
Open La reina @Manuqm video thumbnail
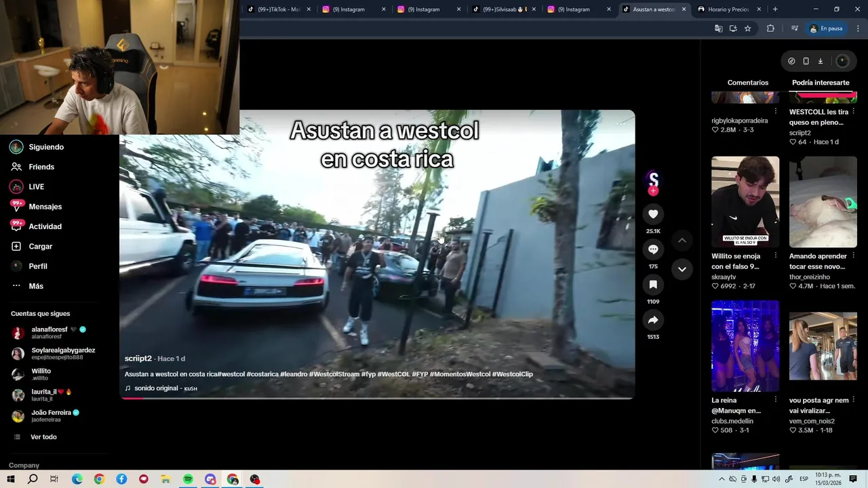(x=745, y=346)
